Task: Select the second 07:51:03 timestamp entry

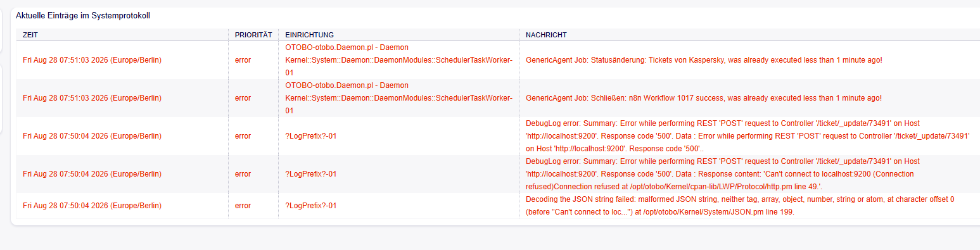Action: (92, 98)
